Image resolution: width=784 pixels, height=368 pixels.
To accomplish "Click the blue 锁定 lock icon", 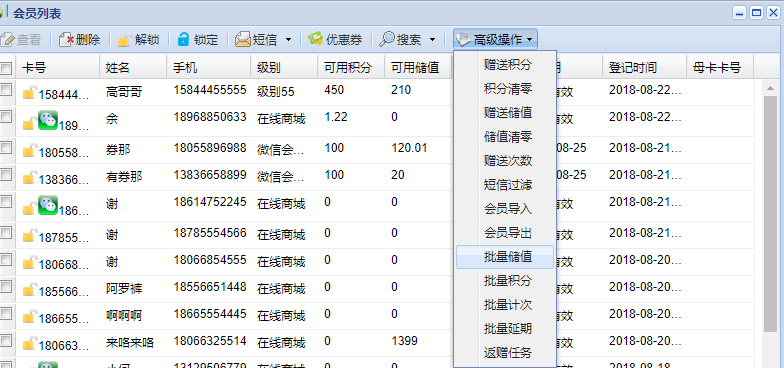I will click(x=184, y=40).
